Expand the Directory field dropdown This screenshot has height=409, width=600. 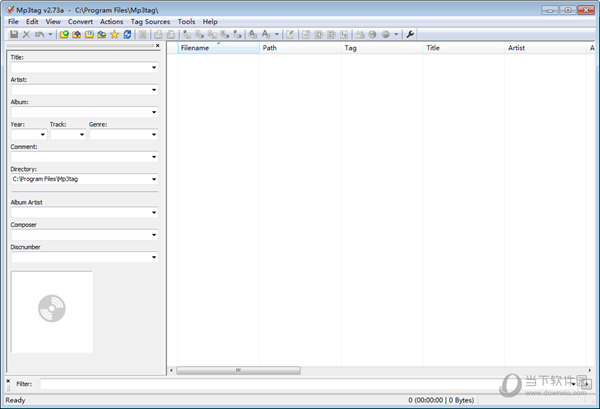(154, 179)
